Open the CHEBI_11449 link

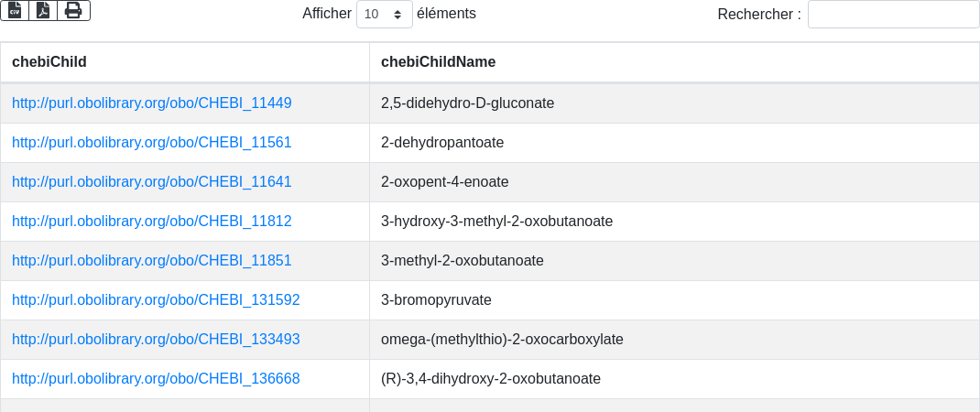[152, 103]
